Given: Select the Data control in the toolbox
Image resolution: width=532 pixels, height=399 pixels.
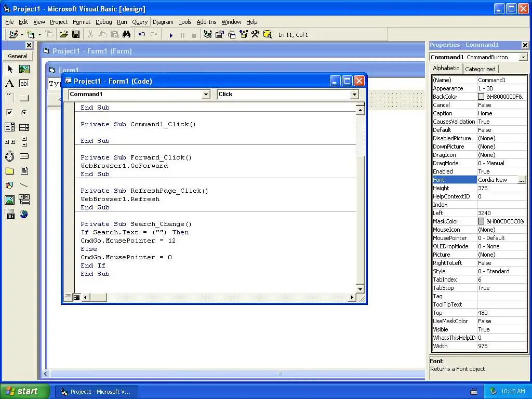Looking at the screenshot, I should point(24,200).
